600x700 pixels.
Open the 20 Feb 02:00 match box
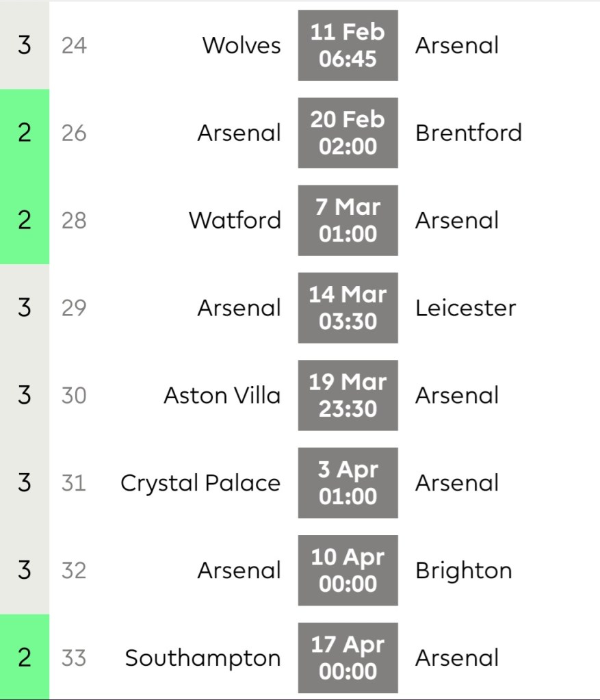pos(348,133)
